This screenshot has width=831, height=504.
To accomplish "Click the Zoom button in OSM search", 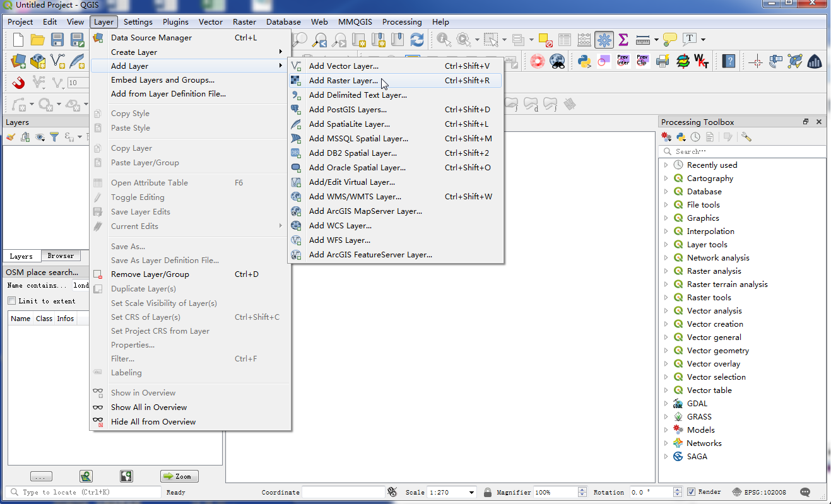I will click(179, 476).
